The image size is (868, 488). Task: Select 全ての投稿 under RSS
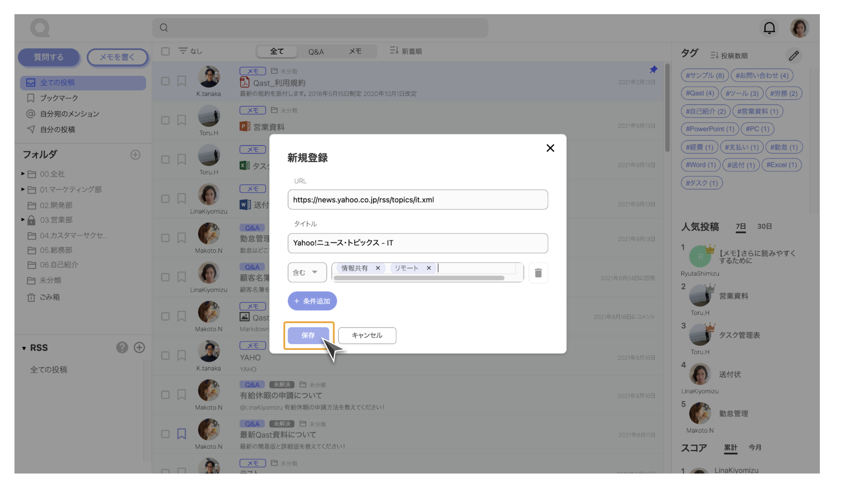coord(49,370)
